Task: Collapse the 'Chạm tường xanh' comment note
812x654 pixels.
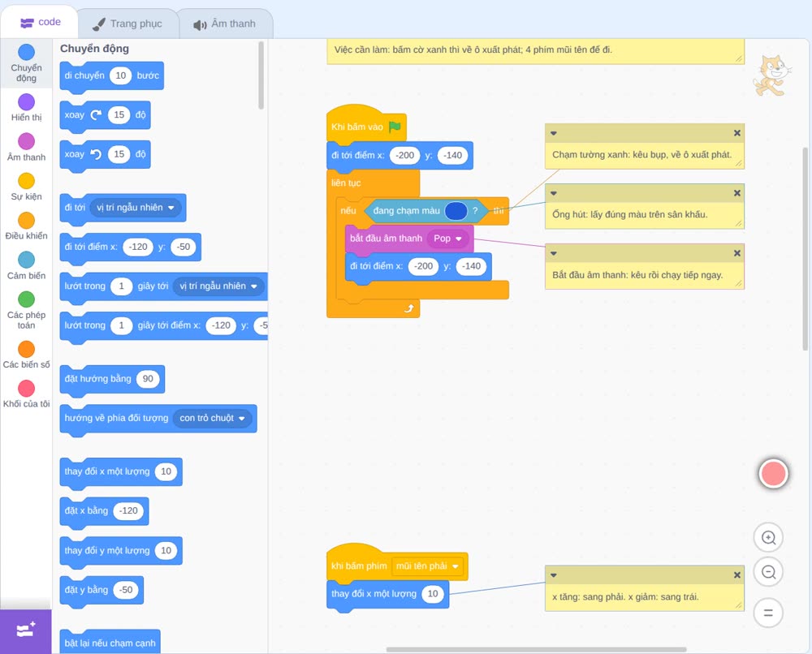Action: click(x=554, y=133)
